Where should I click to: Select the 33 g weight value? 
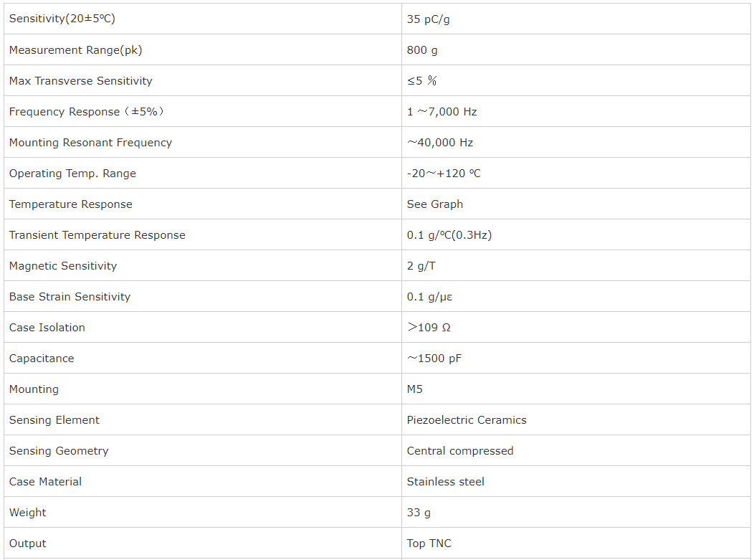(x=419, y=513)
